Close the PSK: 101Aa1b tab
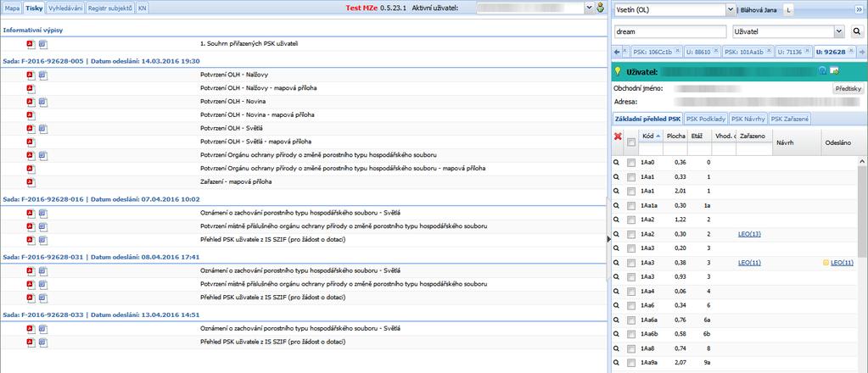The width and height of the screenshot is (868, 373). pos(770,50)
